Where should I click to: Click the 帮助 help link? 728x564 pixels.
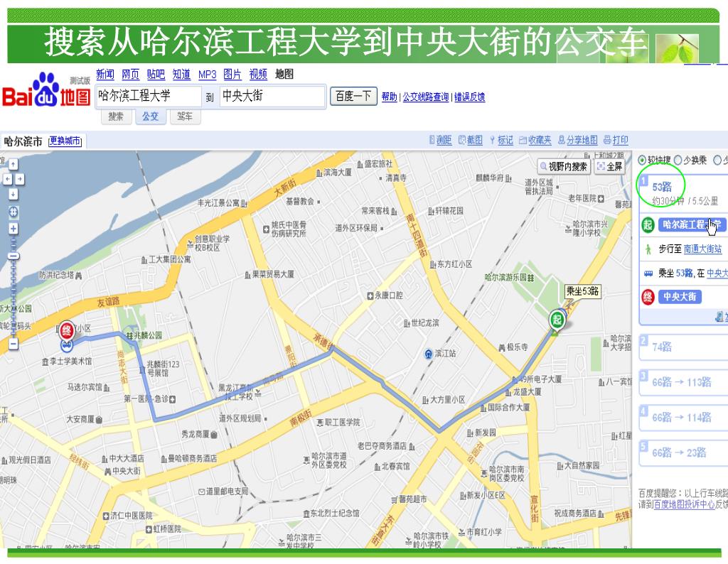pyautogui.click(x=389, y=97)
